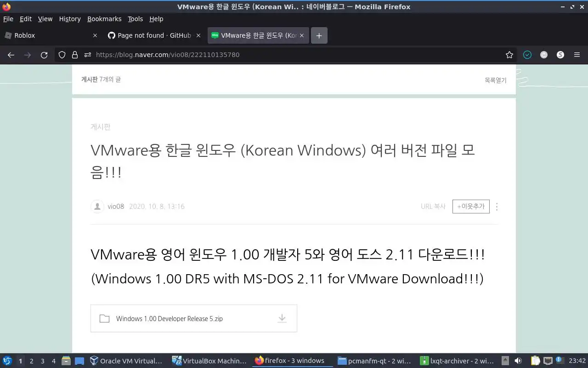Click the 게시판 7개의 글 header text
This screenshot has width=588, height=368.
101,80
